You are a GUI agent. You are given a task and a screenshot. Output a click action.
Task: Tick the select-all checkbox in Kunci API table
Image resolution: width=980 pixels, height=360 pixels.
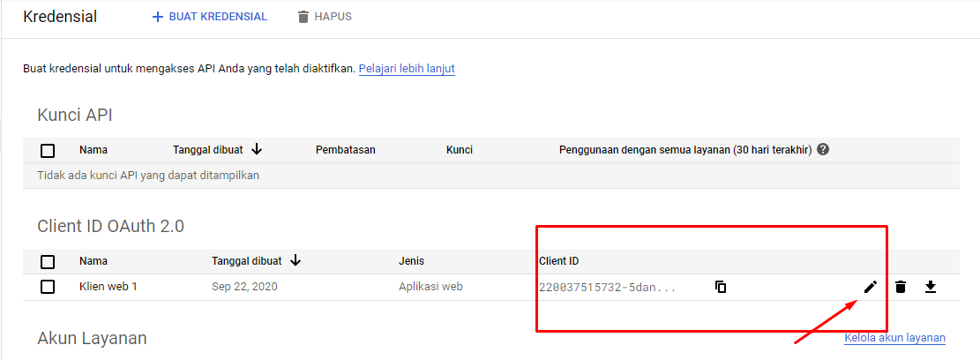[48, 150]
